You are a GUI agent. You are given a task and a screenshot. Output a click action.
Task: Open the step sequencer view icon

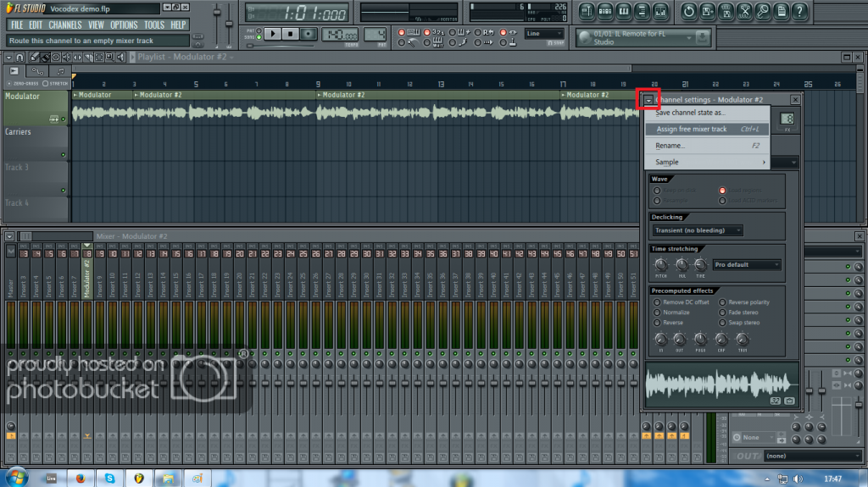click(605, 11)
